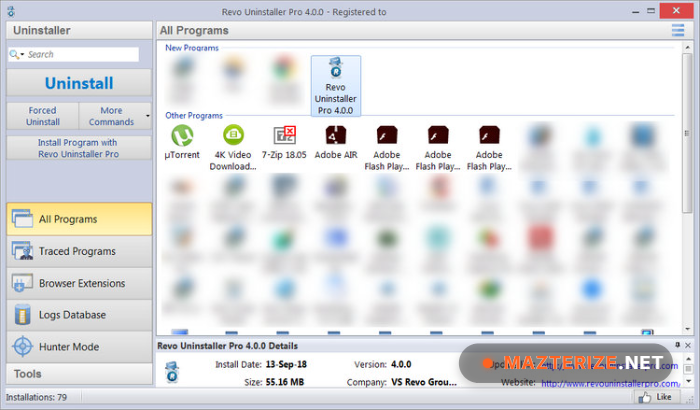The image size is (700, 410).
Task: Open the hamburger menu in All Programs header
Action: (x=678, y=30)
